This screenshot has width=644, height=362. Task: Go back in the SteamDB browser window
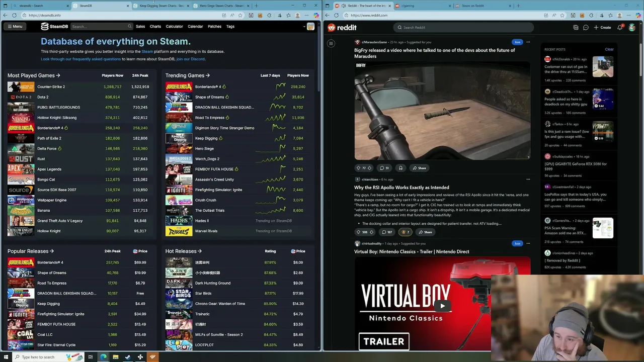point(6,15)
